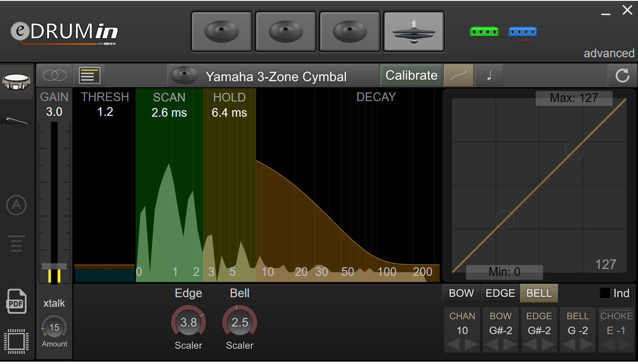
Task: Select the BOW zone tab
Action: tap(461, 293)
